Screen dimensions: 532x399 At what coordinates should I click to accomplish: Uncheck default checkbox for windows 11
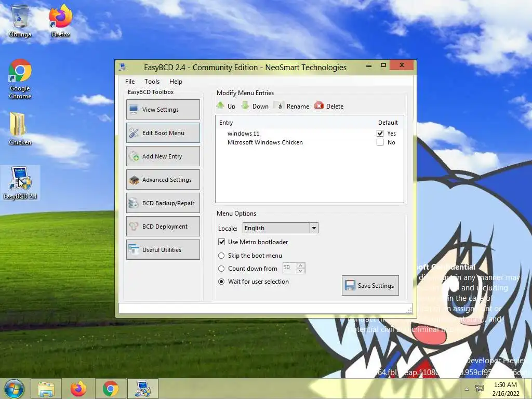(380, 134)
